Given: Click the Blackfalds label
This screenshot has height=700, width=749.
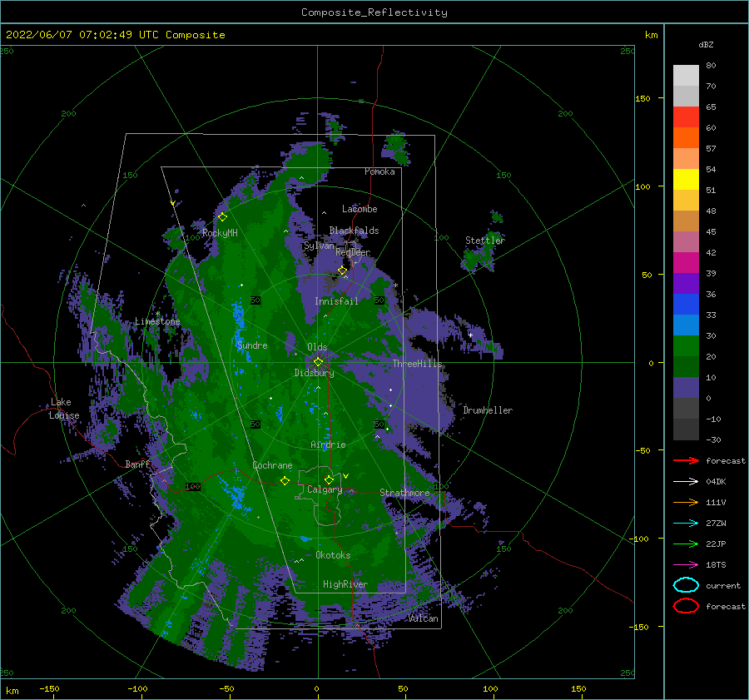Looking at the screenshot, I should [x=354, y=231].
